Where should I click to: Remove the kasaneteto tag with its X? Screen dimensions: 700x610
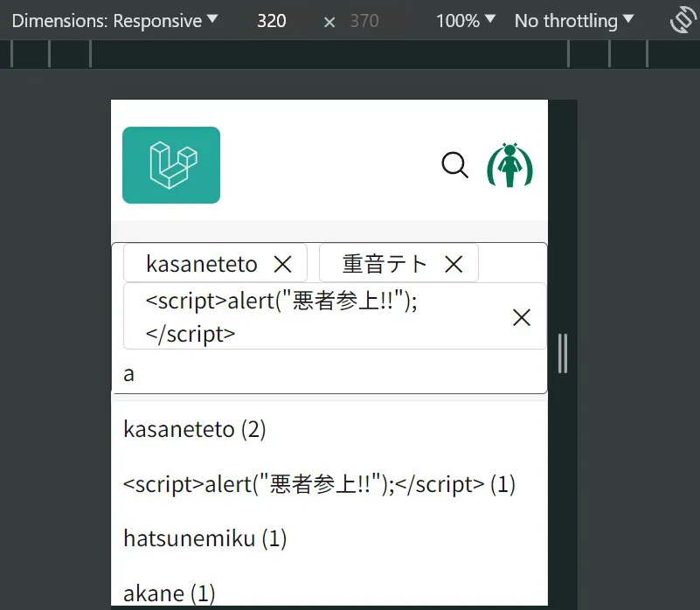282,264
